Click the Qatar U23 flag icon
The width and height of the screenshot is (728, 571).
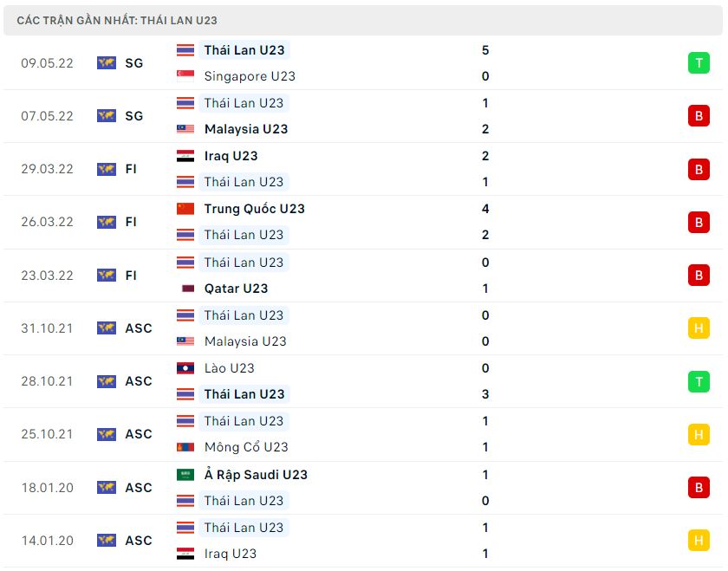(188, 289)
